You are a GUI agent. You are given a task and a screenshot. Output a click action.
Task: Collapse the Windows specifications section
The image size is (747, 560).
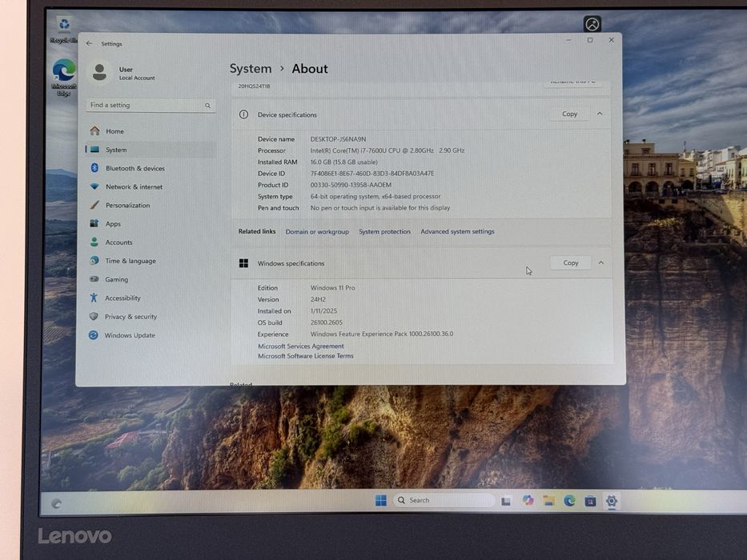tap(601, 263)
